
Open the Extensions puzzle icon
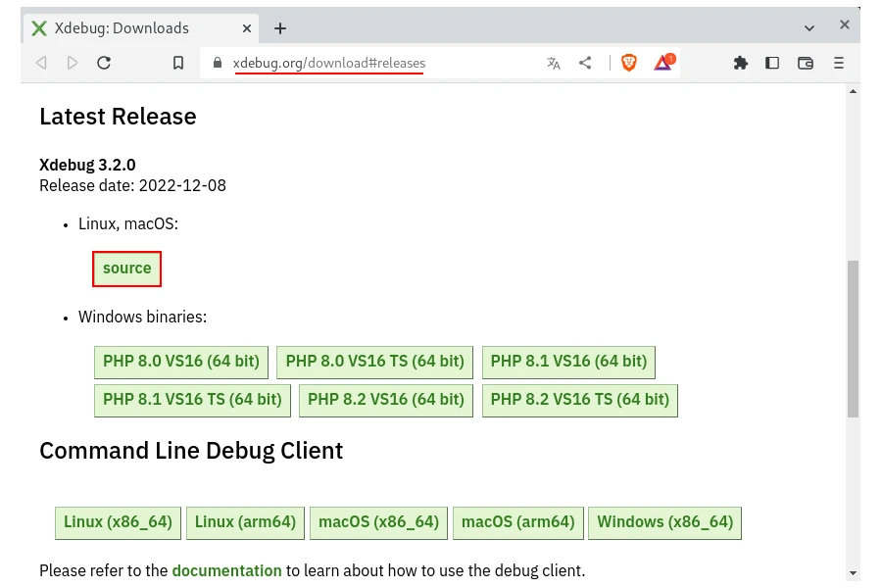pos(741,62)
